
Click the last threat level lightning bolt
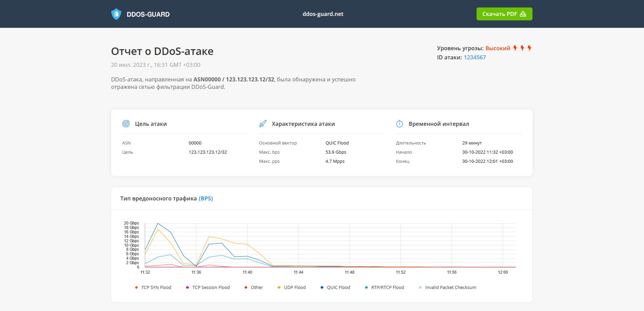[529, 48]
